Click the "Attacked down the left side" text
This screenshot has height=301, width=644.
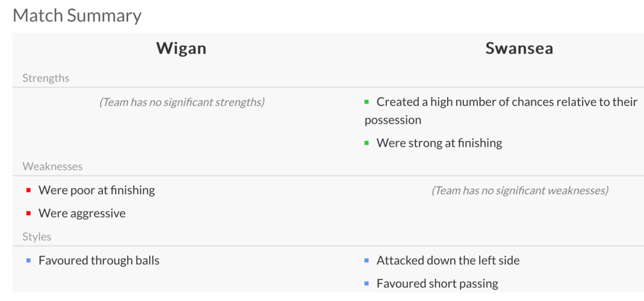tap(448, 261)
